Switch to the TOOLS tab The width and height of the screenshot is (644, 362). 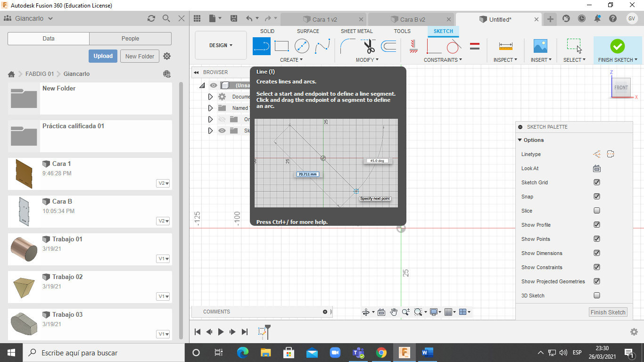402,31
